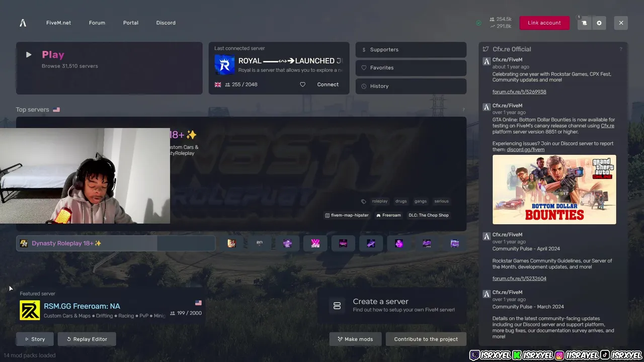The width and height of the screenshot is (644, 362).
Task: Click the FiveM logo in the top bar
Action: coord(23,23)
